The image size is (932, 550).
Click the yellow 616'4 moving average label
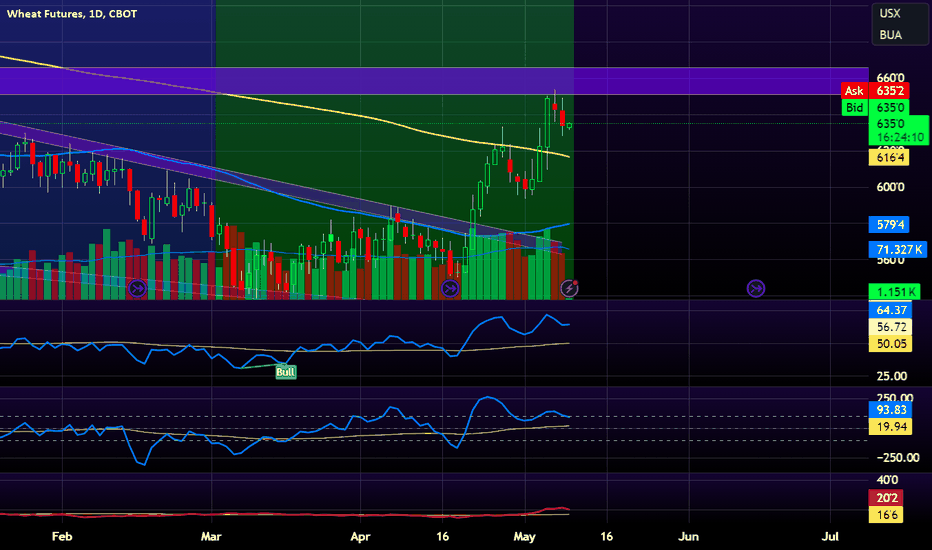point(889,158)
